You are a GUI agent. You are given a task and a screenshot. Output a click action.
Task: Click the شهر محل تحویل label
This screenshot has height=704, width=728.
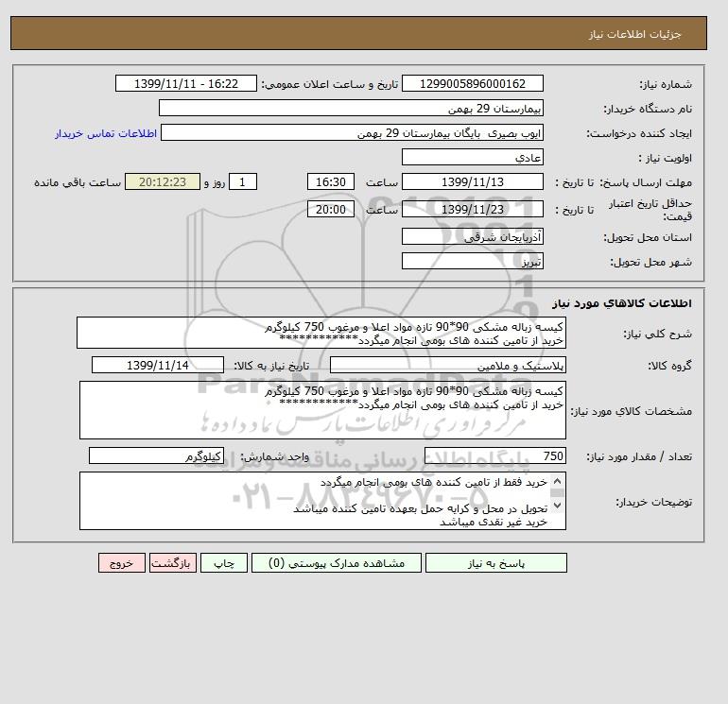pyautogui.click(x=650, y=262)
